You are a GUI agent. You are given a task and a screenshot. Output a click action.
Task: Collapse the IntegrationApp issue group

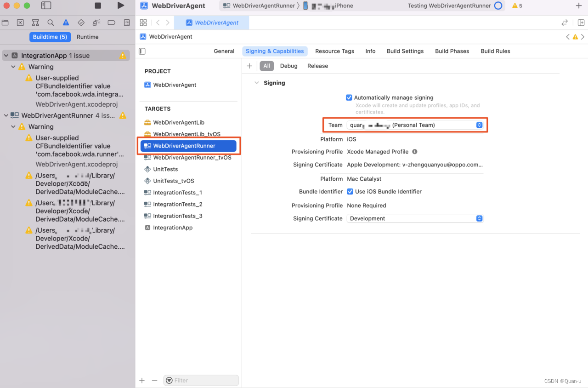coord(6,56)
